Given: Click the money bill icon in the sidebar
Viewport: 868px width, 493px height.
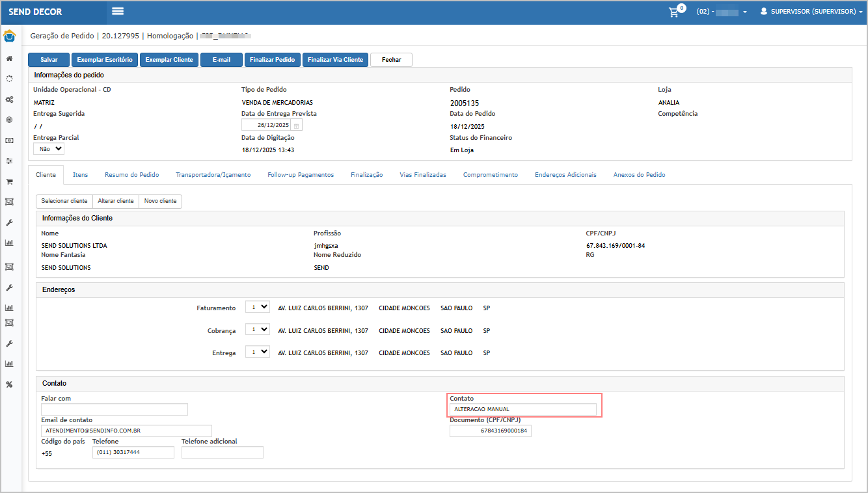Looking at the screenshot, I should click(9, 140).
